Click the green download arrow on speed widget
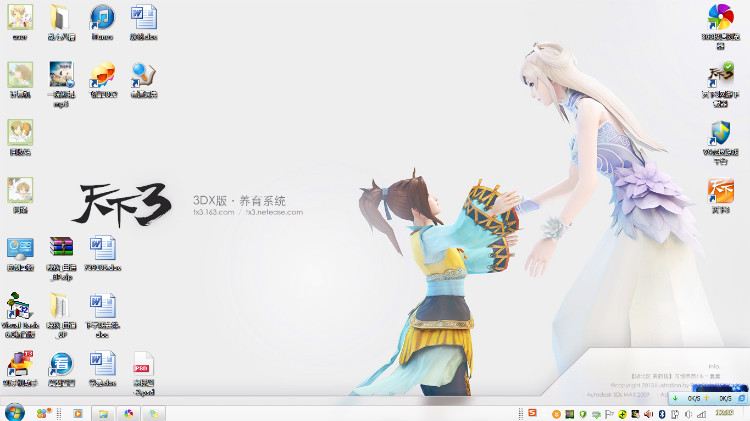Image resolution: width=750 pixels, height=421 pixels. pos(675,399)
